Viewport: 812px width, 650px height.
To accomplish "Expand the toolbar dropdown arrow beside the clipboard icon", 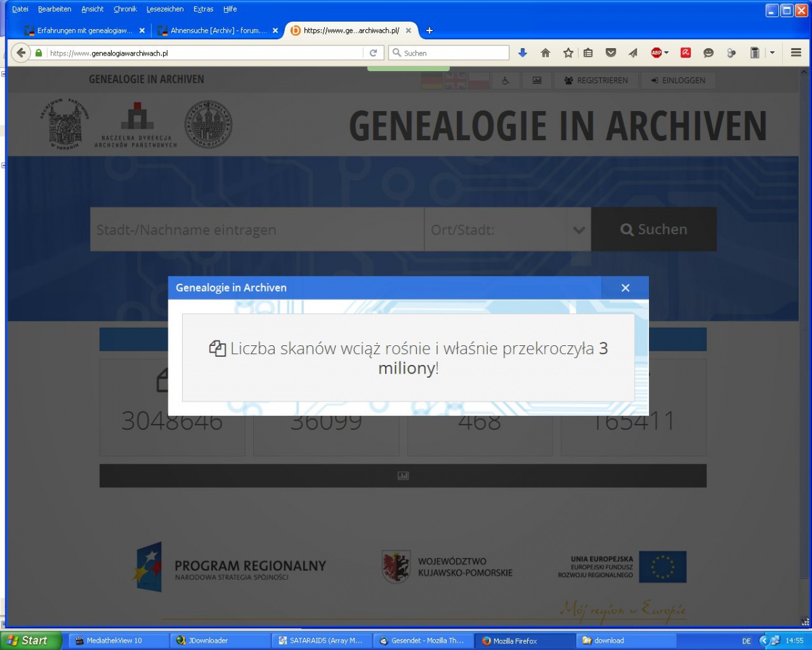I will pos(772,53).
